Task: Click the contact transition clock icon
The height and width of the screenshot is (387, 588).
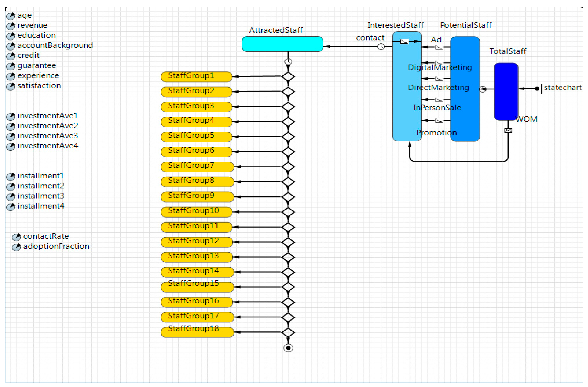Action: tap(381, 46)
